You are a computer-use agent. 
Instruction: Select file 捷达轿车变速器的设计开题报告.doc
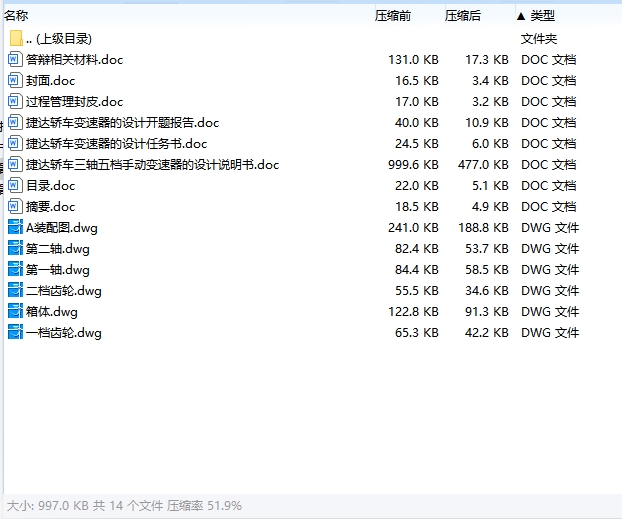pos(311,123)
